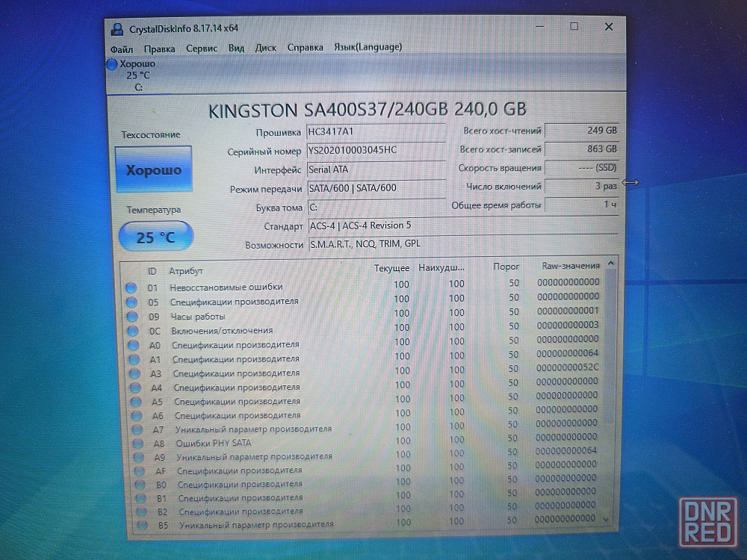
Task: Click status icon of attribute A8
Action: [x=138, y=444]
